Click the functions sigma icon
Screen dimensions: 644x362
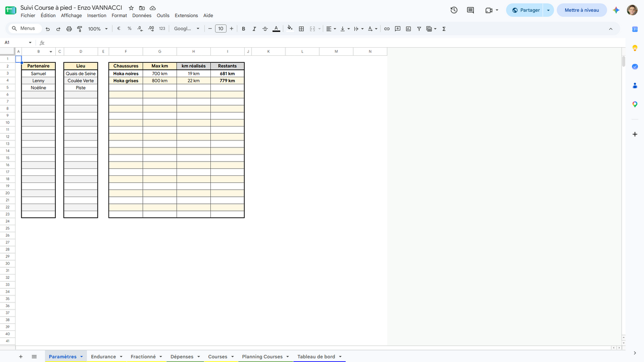pos(444,29)
